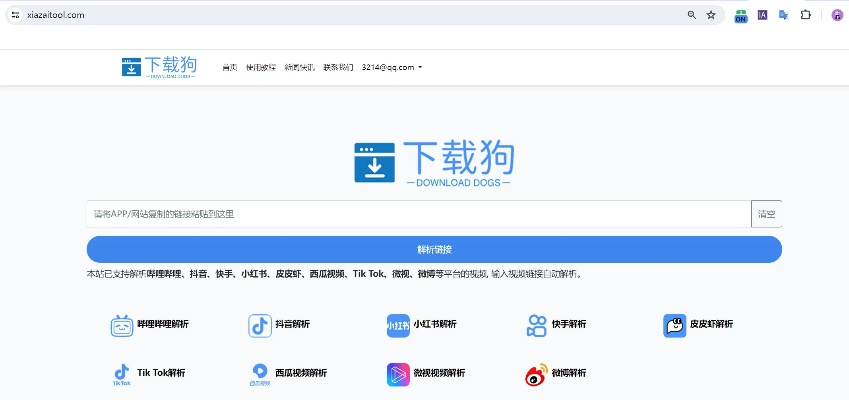The image size is (849, 400).
Task: Click the Xigua video parsing icon
Action: (x=260, y=374)
